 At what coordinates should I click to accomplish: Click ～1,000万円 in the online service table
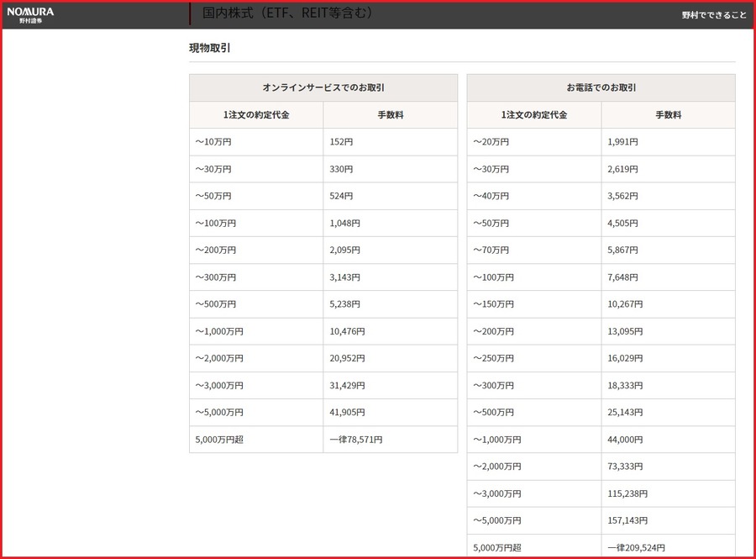tap(219, 331)
